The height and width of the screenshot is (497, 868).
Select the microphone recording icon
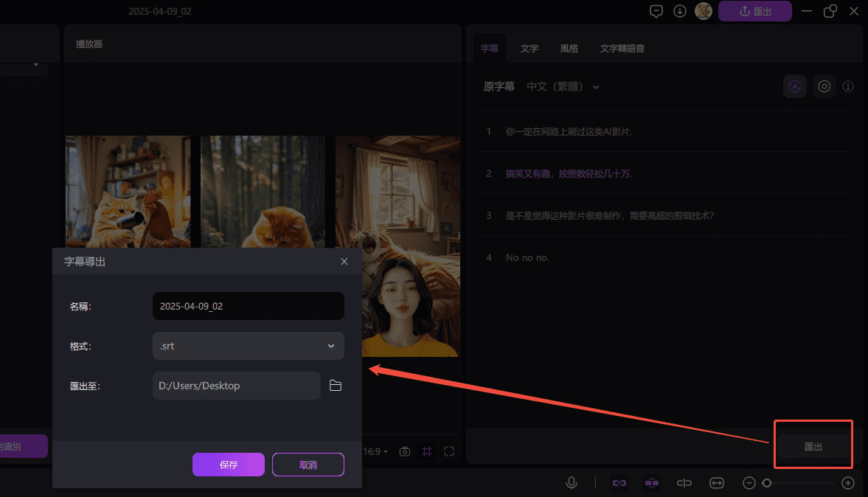click(572, 483)
